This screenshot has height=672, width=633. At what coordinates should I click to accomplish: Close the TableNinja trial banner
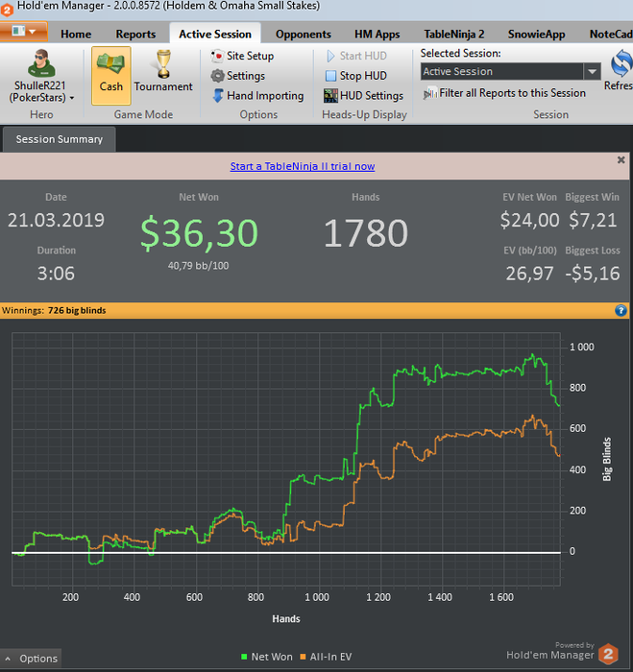(621, 160)
